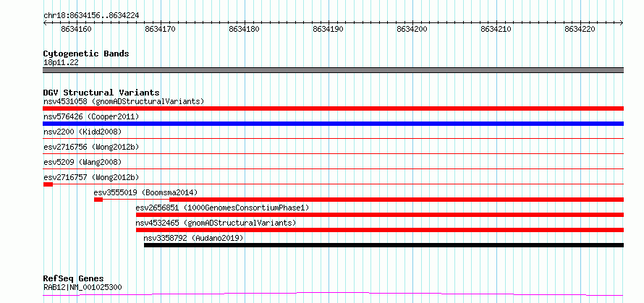Click the red bar for esv2656851
Screen dimensions: 644x303
[x=380, y=215]
